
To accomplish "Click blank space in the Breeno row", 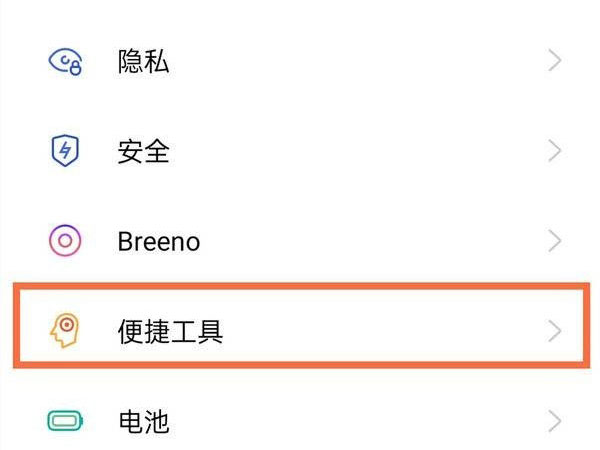I will (x=370, y=242).
